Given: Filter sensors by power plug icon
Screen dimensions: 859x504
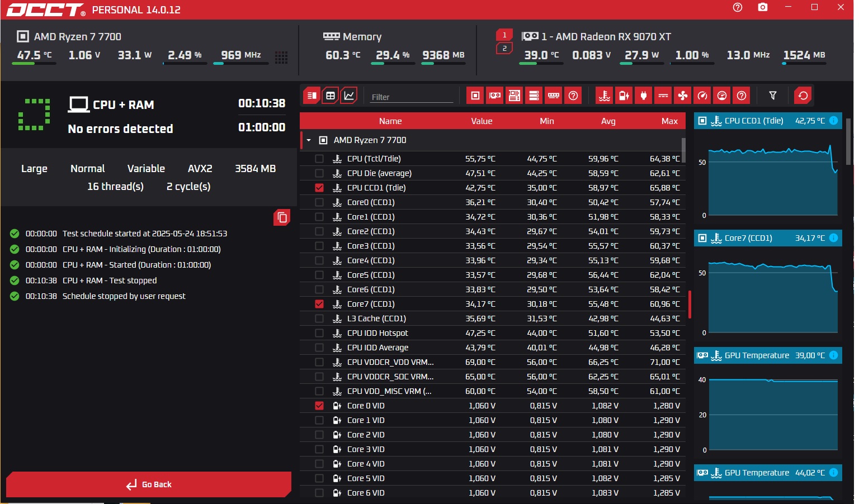Looking at the screenshot, I should 644,96.
